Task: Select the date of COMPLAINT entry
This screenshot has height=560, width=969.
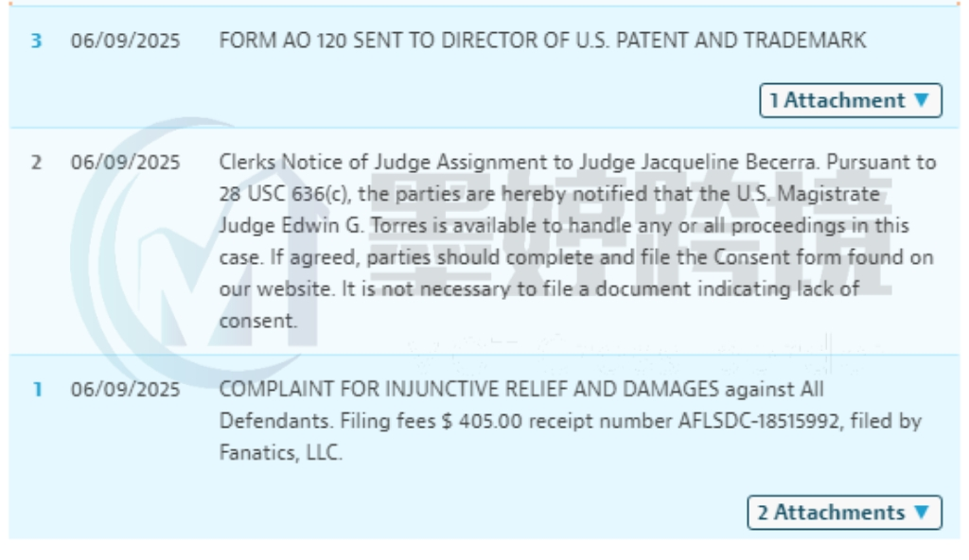Action: click(x=126, y=390)
